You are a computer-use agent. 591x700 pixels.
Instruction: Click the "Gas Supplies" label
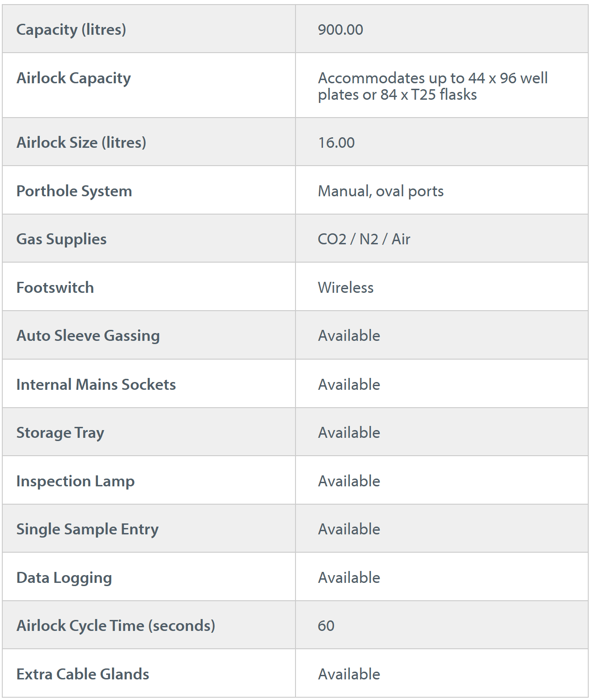point(61,239)
